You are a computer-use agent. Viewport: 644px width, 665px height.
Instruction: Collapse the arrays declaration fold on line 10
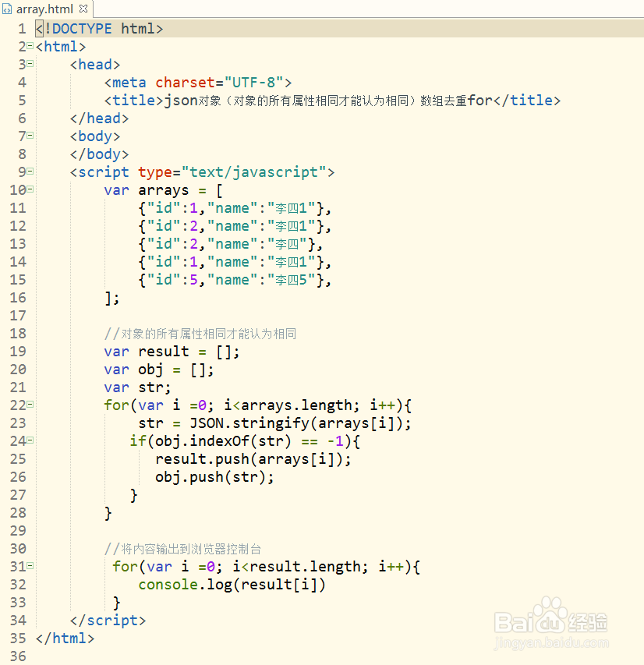(x=30, y=189)
